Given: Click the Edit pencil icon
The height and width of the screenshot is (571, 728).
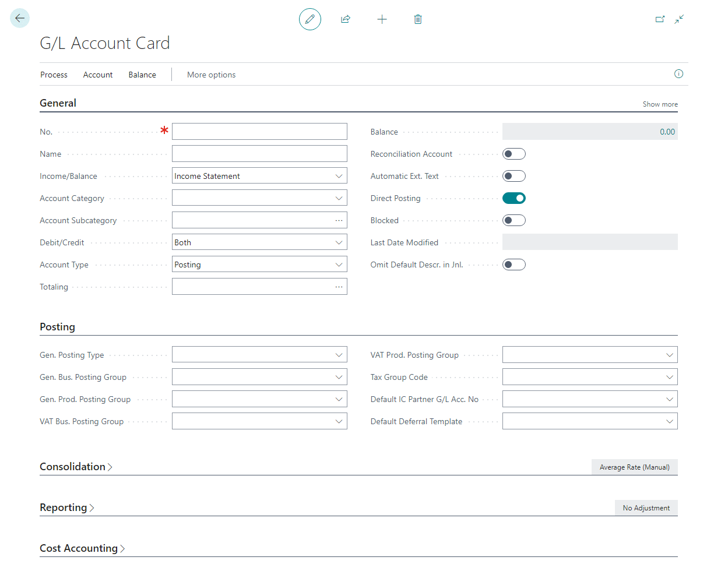Looking at the screenshot, I should 310,19.
